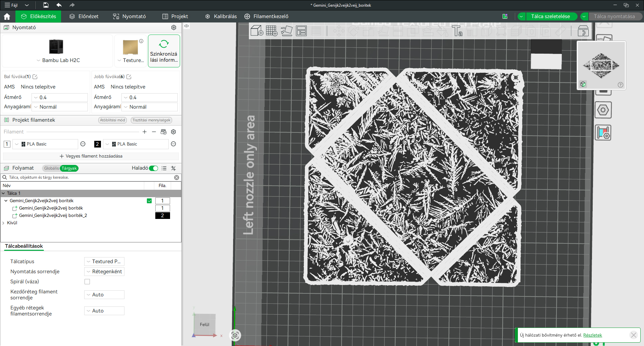Open filament settings gear icon
This screenshot has width=644, height=346.
pos(173,132)
